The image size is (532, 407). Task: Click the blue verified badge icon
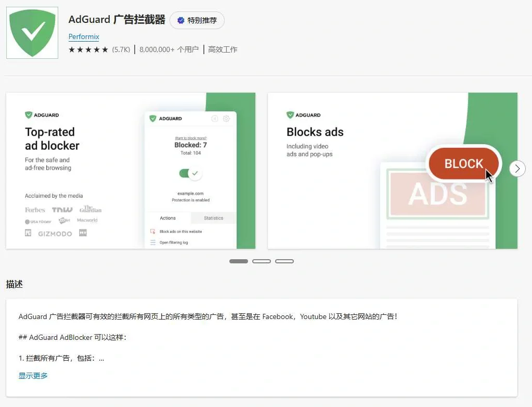click(181, 20)
